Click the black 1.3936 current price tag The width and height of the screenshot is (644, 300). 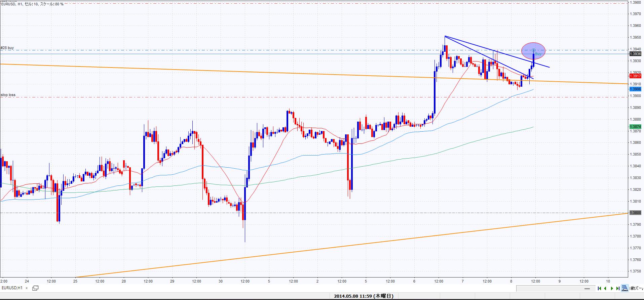(x=635, y=54)
